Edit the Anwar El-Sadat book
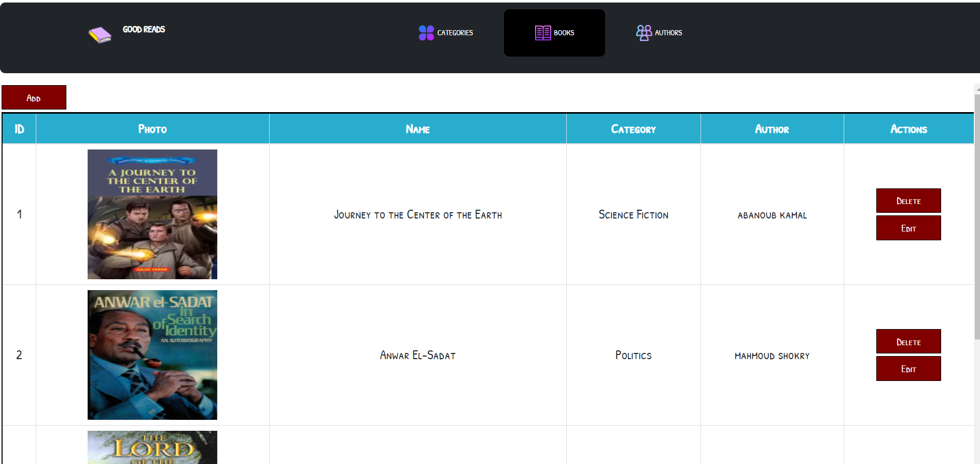The width and height of the screenshot is (980, 464). 908,369
